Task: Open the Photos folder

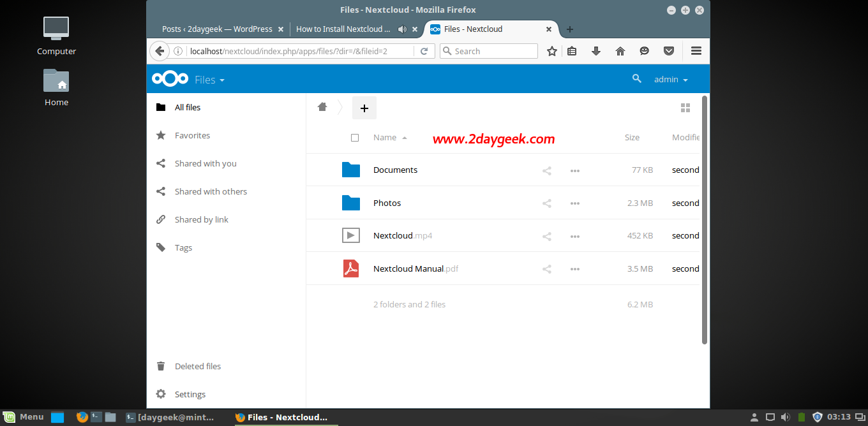Action: click(387, 203)
